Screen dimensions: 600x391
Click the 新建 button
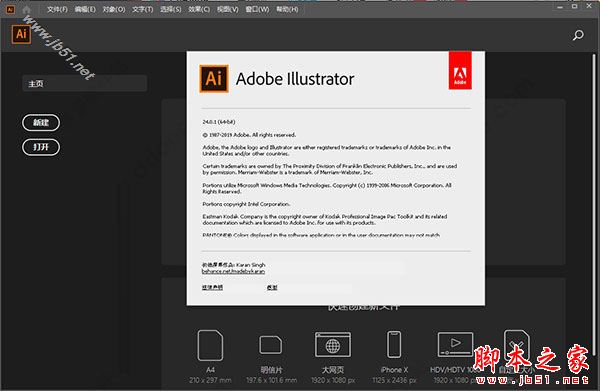pos(41,123)
